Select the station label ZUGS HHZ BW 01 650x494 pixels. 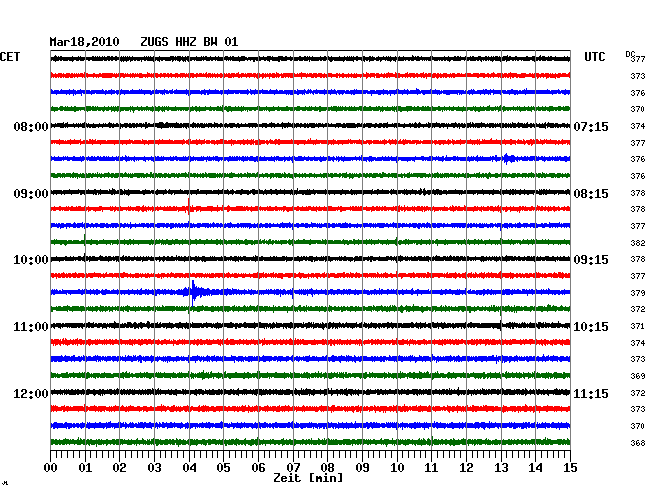pyautogui.click(x=189, y=42)
